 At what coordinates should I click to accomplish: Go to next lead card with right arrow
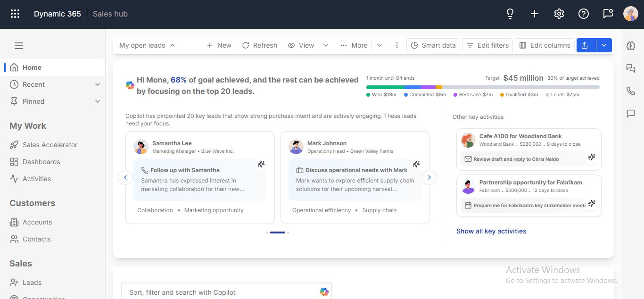pyautogui.click(x=429, y=177)
